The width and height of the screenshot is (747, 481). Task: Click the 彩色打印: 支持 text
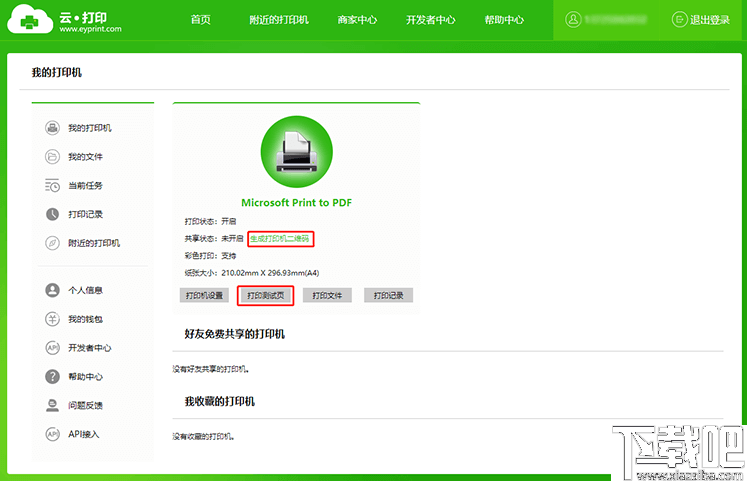coord(210,256)
